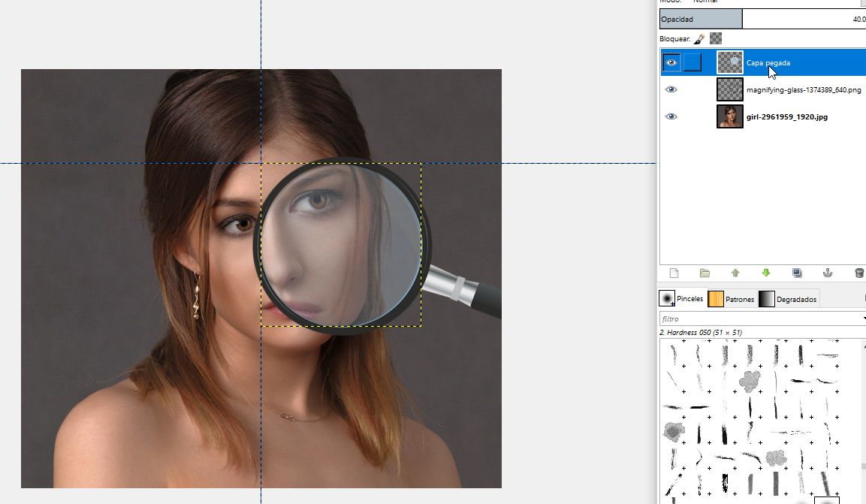Select the Pinceles tab
The width and height of the screenshot is (866, 504).
coord(683,299)
